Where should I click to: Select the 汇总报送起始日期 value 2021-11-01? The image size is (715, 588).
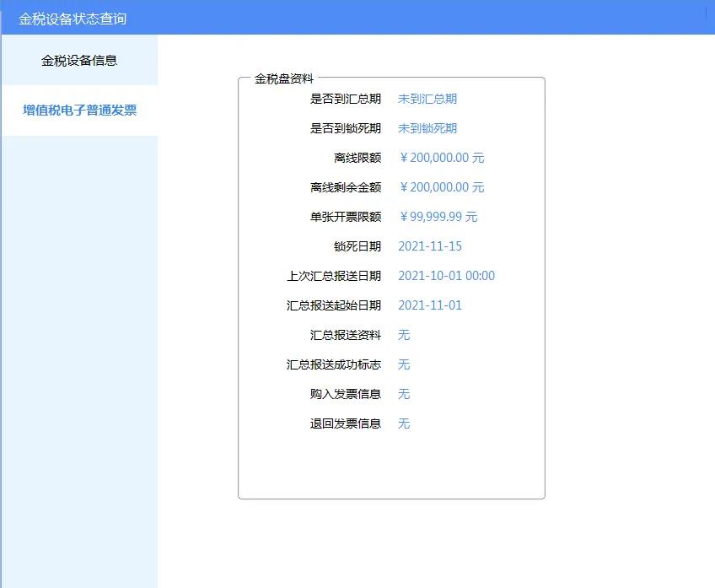(x=431, y=305)
